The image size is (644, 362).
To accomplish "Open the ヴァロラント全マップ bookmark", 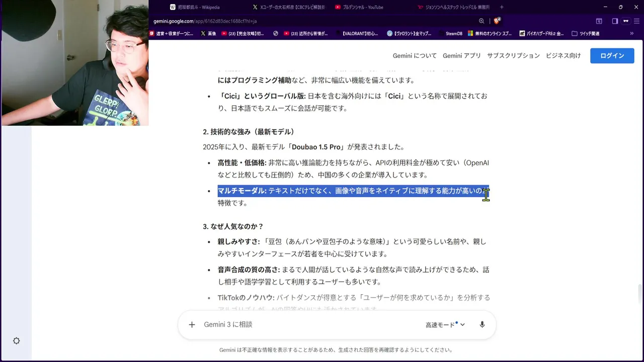I will pos(409,34).
